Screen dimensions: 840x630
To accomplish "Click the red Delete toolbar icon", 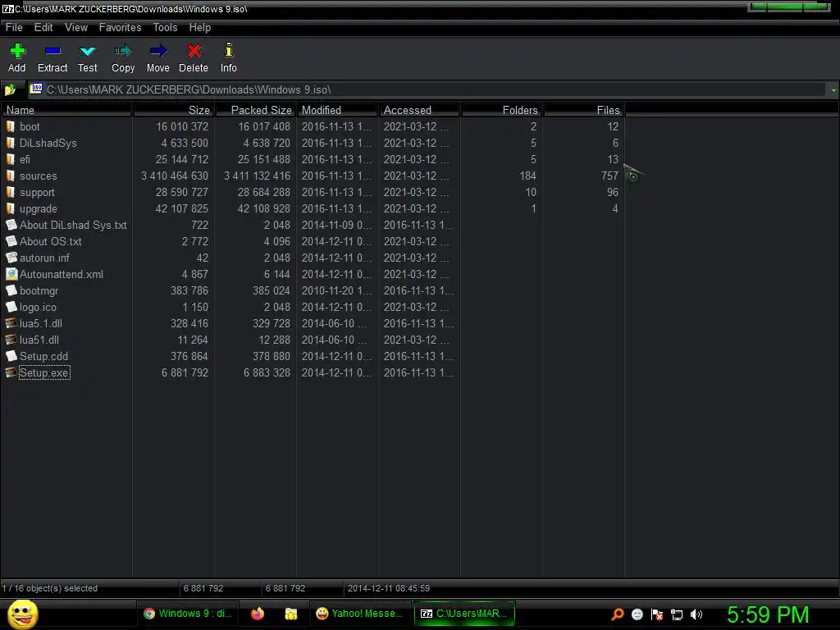I will pyautogui.click(x=194, y=51).
